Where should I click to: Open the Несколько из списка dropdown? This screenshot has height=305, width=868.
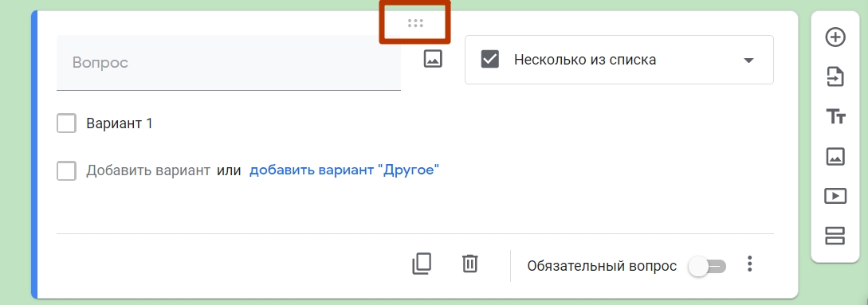point(619,60)
